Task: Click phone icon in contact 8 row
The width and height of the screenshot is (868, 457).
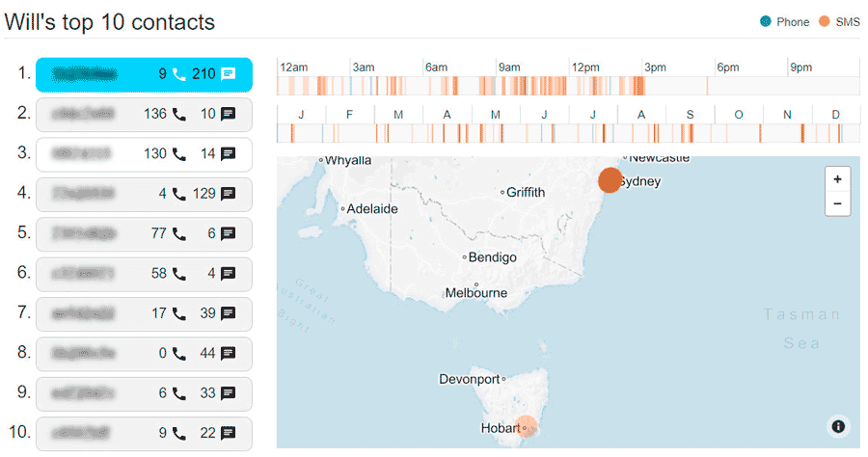Action: (x=178, y=354)
